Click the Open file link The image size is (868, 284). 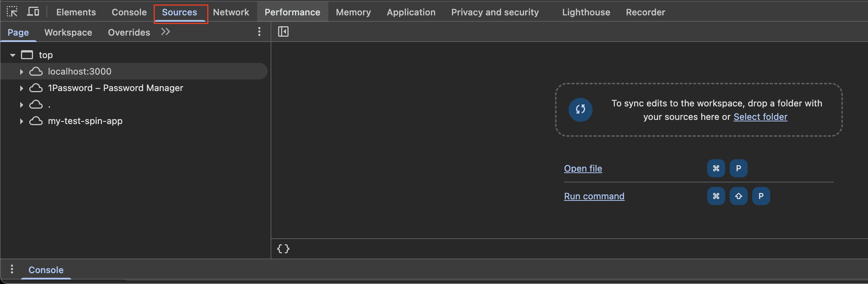583,169
